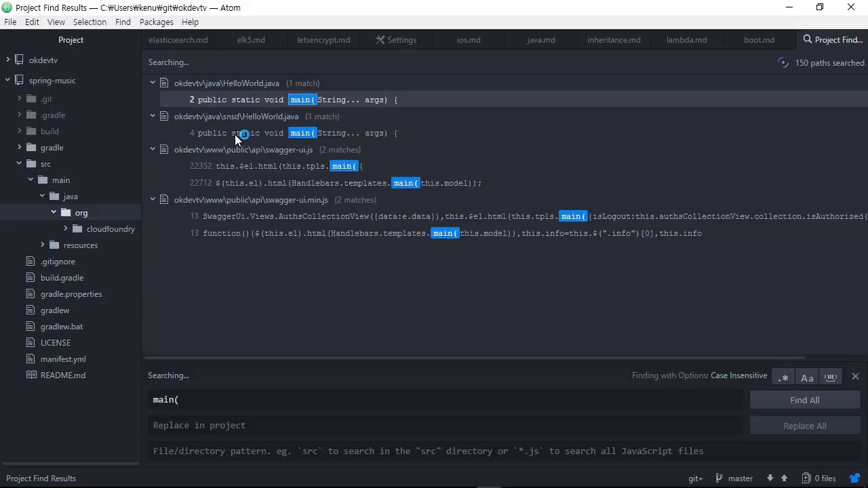The height and width of the screenshot is (488, 868).
Task: Open the build.gradle file
Action: point(62,278)
